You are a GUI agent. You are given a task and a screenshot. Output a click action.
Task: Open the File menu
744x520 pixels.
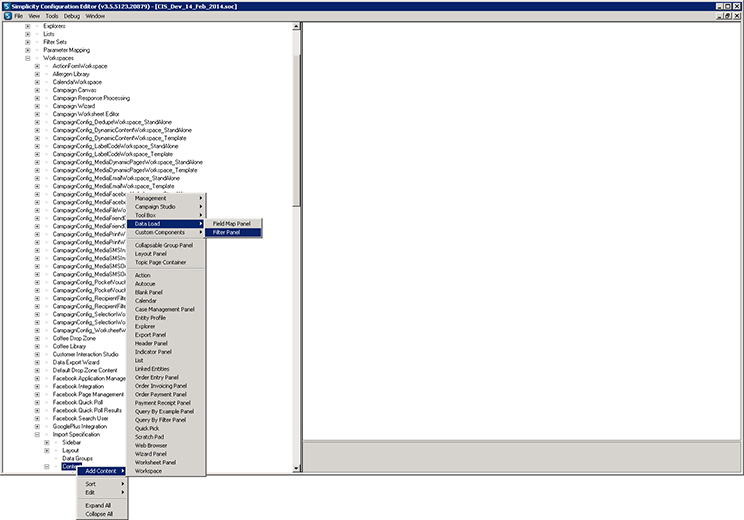click(19, 16)
